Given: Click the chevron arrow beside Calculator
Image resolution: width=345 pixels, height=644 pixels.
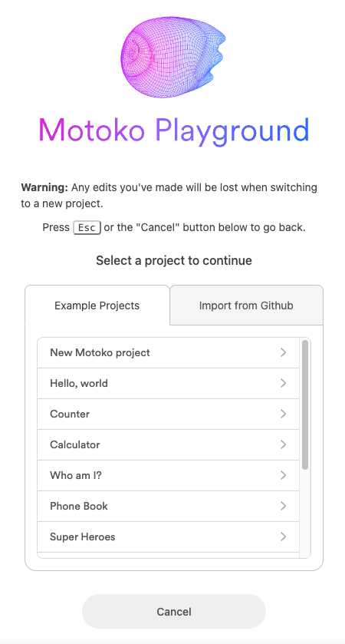Looking at the screenshot, I should (x=283, y=444).
